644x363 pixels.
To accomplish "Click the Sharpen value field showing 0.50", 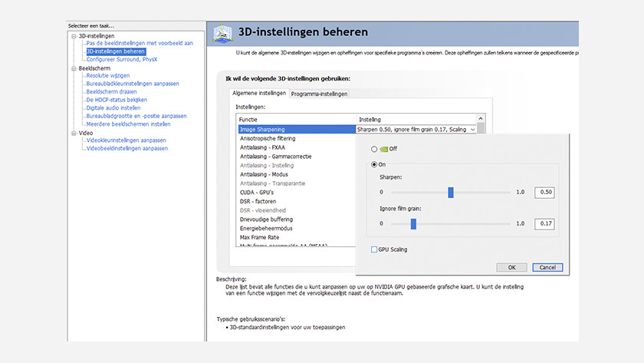I will coord(544,192).
